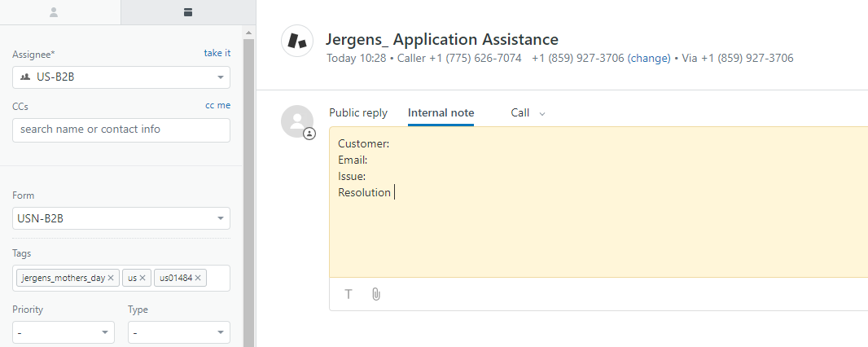This screenshot has height=347, width=868.
Task: Click the 'take it' link
Action: coord(217,53)
